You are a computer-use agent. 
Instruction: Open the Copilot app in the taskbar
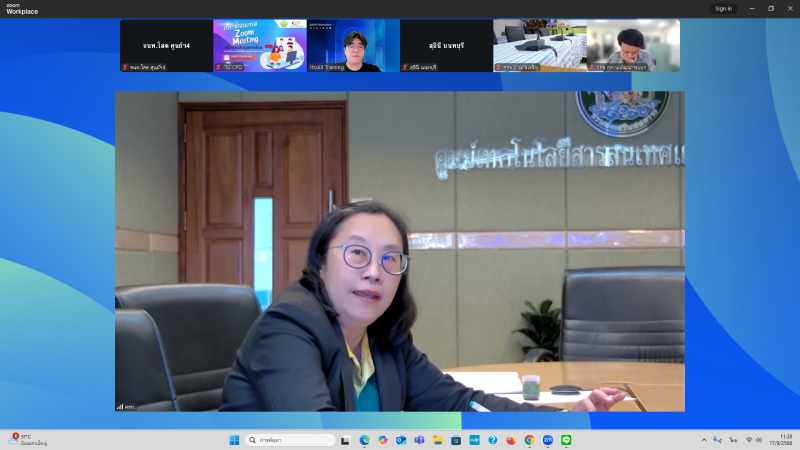tap(382, 440)
